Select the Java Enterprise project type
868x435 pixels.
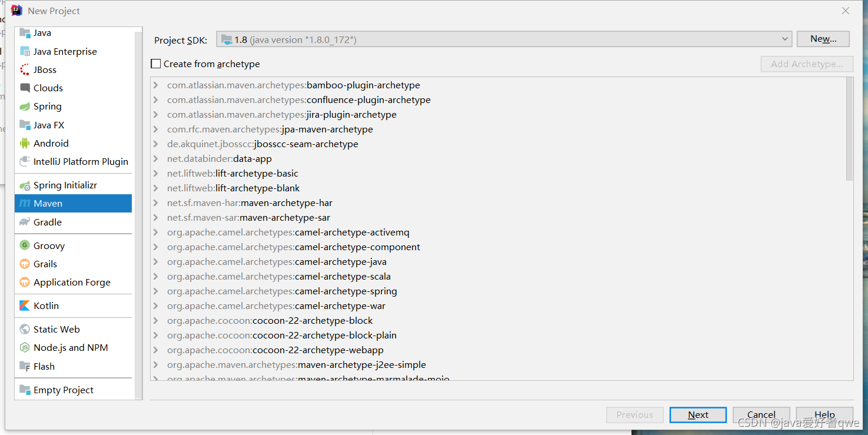pos(73,51)
